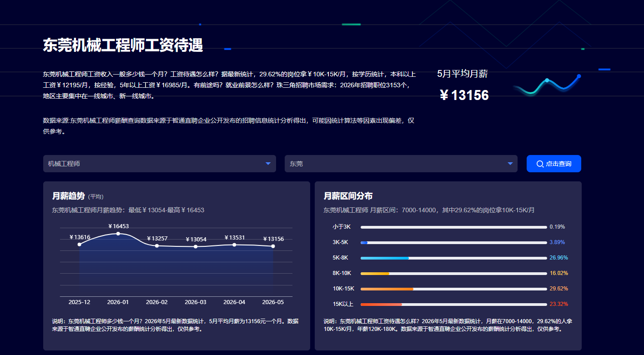Image resolution: width=644 pixels, height=355 pixels.
Task: Click the arrow of the 机械工程师 selector
Action: [x=268, y=164]
